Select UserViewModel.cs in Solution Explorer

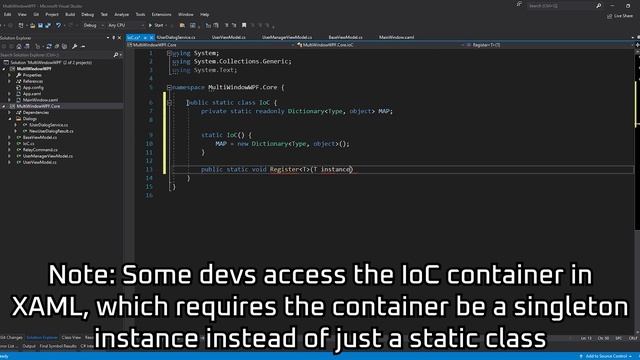click(x=36, y=162)
